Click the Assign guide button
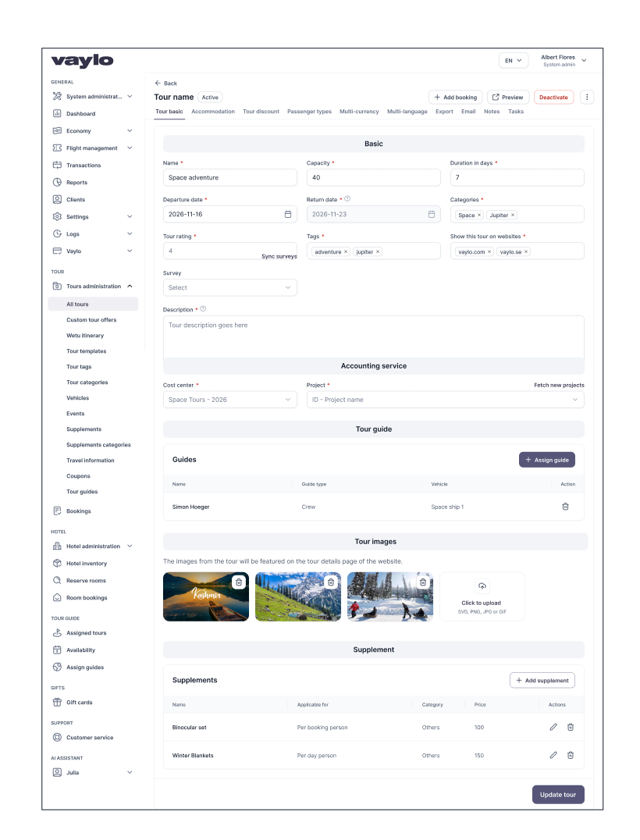The width and height of the screenshot is (640, 840). (546, 460)
